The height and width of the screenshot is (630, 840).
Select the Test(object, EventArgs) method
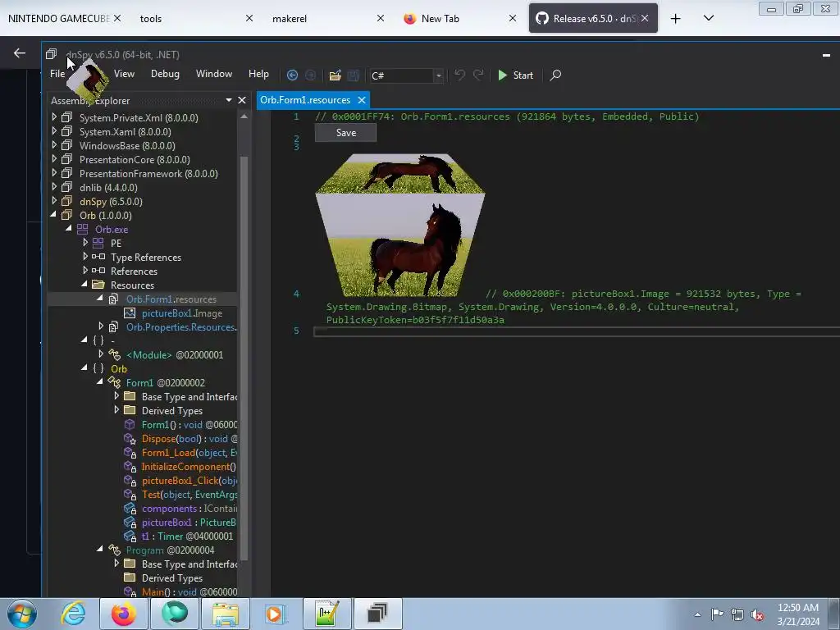tap(189, 495)
